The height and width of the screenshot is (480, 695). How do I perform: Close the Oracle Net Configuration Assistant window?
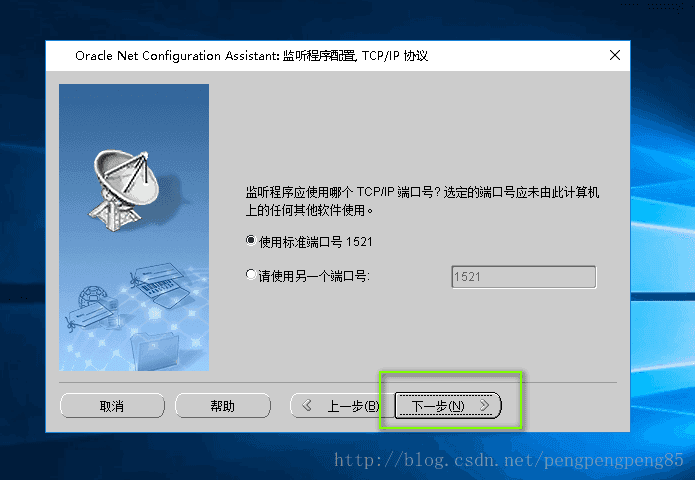tap(615, 55)
